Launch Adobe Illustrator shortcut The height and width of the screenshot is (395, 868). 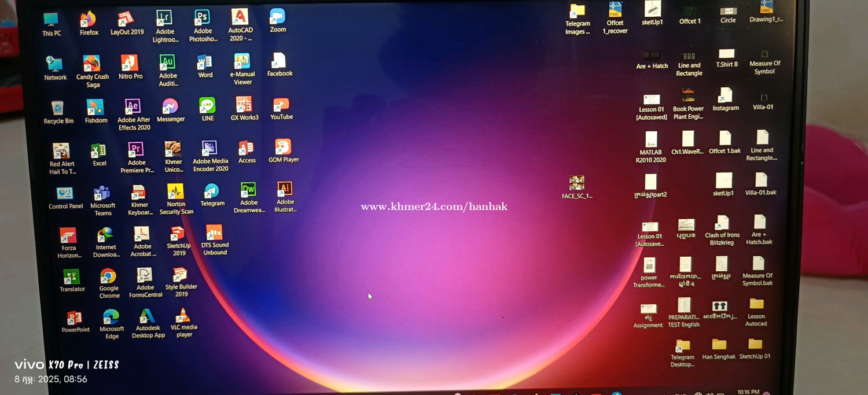[x=285, y=197]
